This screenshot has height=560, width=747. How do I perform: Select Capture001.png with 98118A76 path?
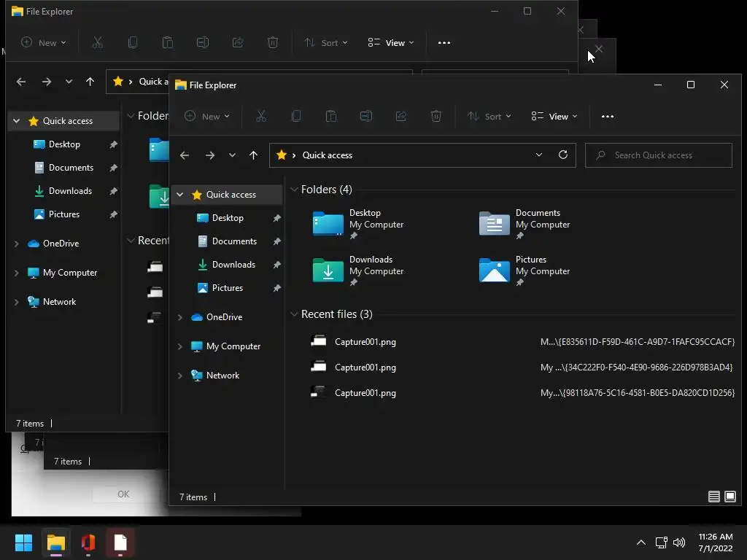(x=522, y=393)
